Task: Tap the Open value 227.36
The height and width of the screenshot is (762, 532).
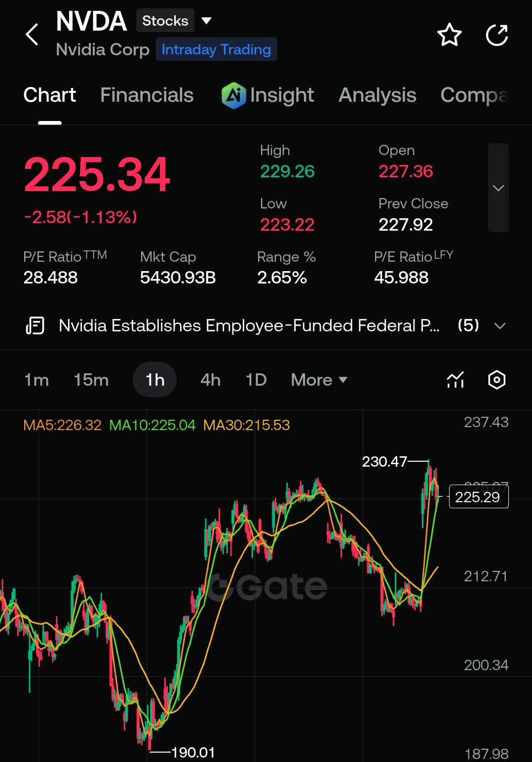Action: coord(406,171)
